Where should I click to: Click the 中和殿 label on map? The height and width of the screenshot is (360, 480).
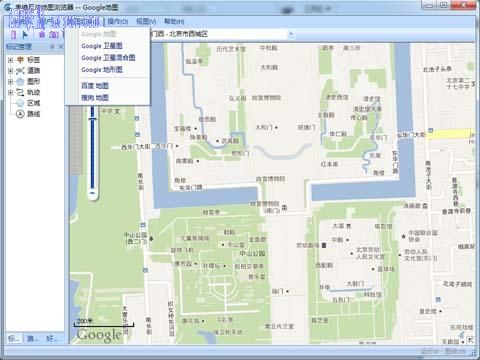click(269, 48)
